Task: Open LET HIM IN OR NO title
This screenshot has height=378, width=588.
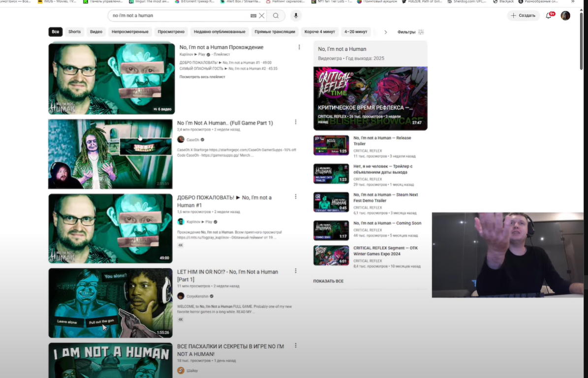Action: (x=228, y=275)
